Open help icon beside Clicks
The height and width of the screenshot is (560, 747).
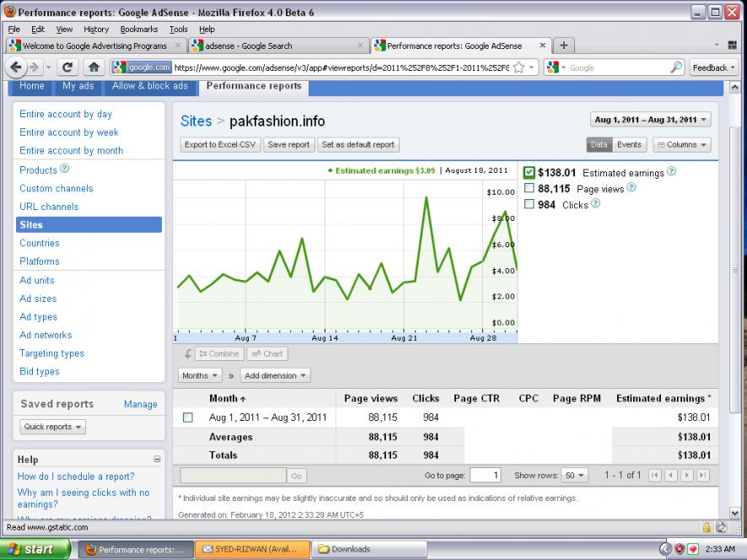(x=595, y=203)
